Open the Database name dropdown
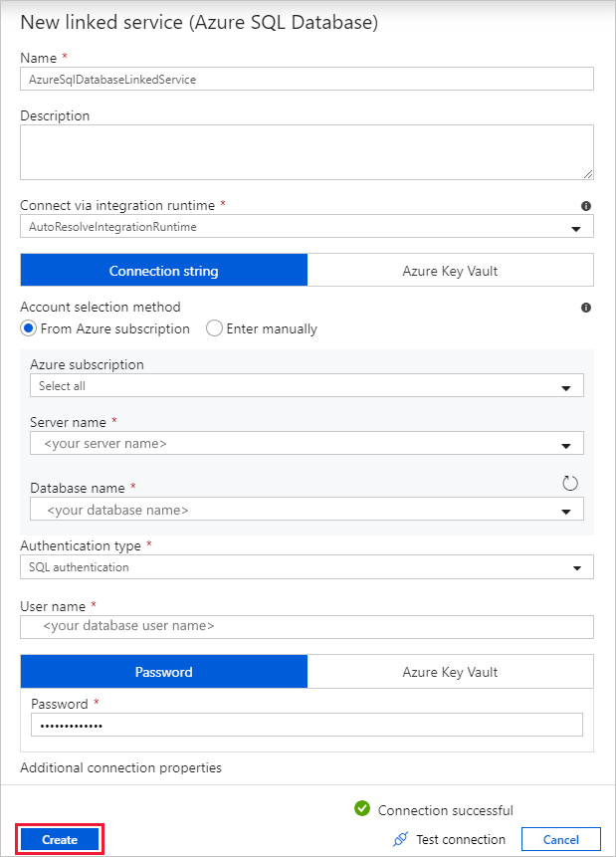 click(x=565, y=510)
